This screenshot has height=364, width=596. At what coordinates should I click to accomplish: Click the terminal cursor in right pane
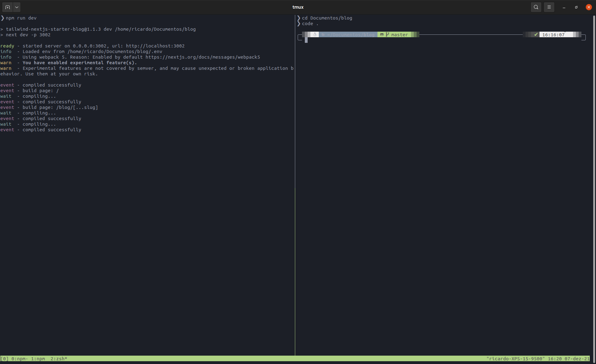point(306,40)
